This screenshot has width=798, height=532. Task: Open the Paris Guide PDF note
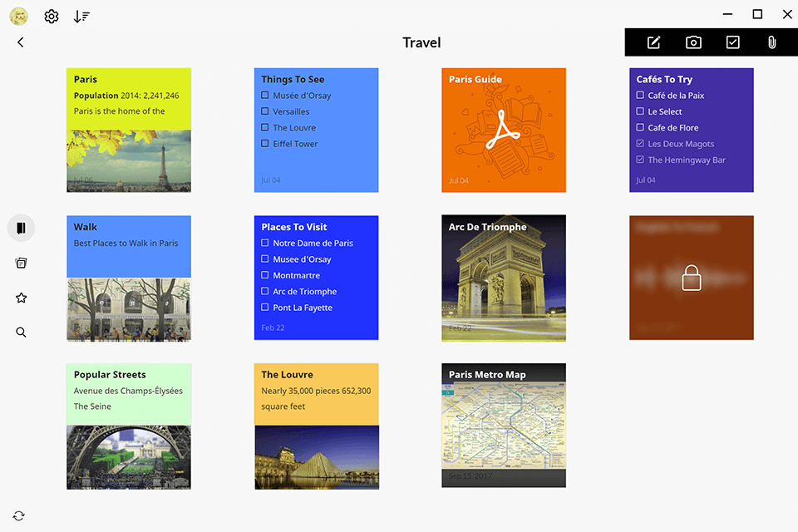pos(504,131)
